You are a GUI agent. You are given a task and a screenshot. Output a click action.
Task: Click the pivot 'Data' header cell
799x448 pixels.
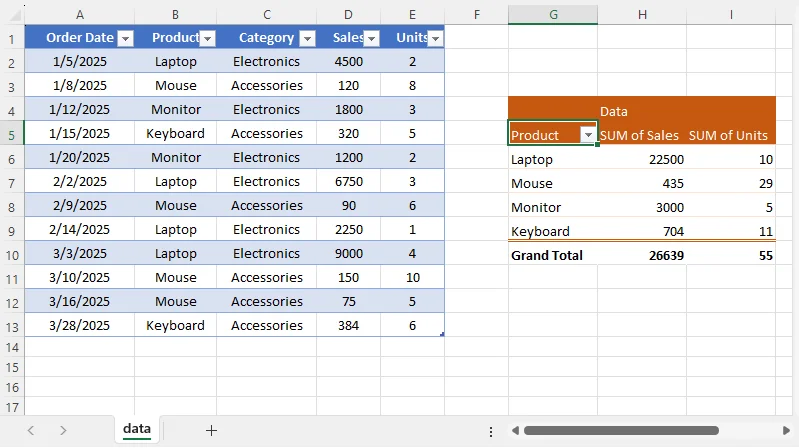(x=642, y=111)
